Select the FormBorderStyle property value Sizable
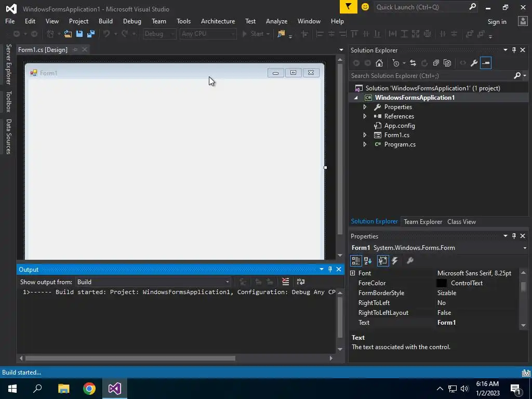Viewport: 532px width, 399px height. [446, 293]
